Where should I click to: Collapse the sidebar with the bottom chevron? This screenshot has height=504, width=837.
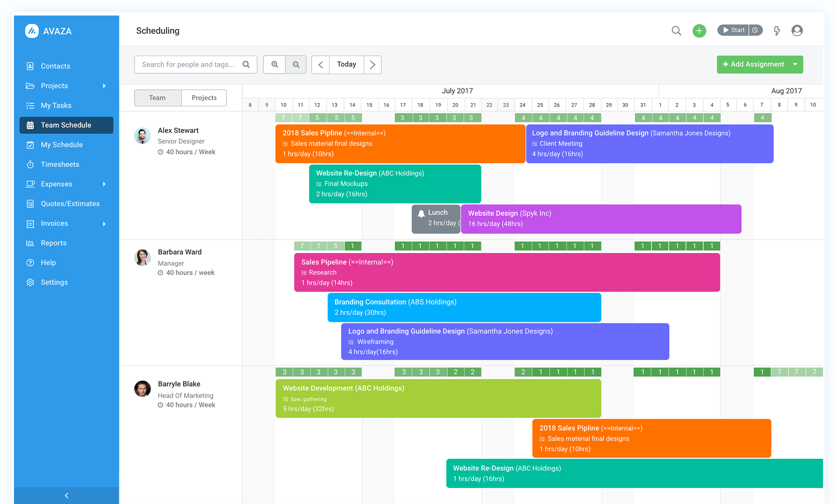pyautogui.click(x=66, y=495)
